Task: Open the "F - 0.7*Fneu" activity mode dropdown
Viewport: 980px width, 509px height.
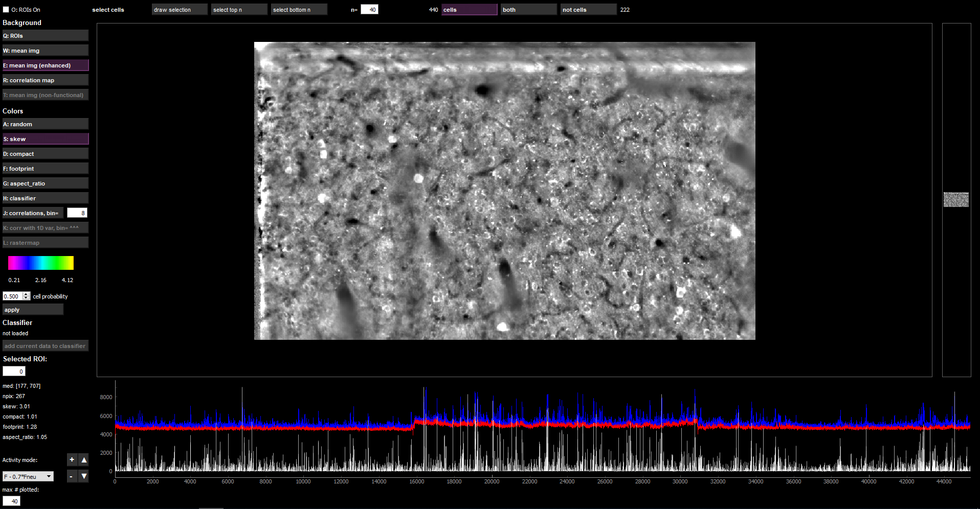Action: (x=28, y=476)
